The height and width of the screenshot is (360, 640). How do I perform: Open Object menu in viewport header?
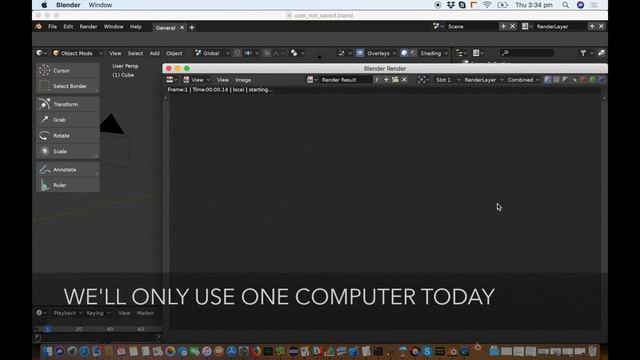pos(174,53)
